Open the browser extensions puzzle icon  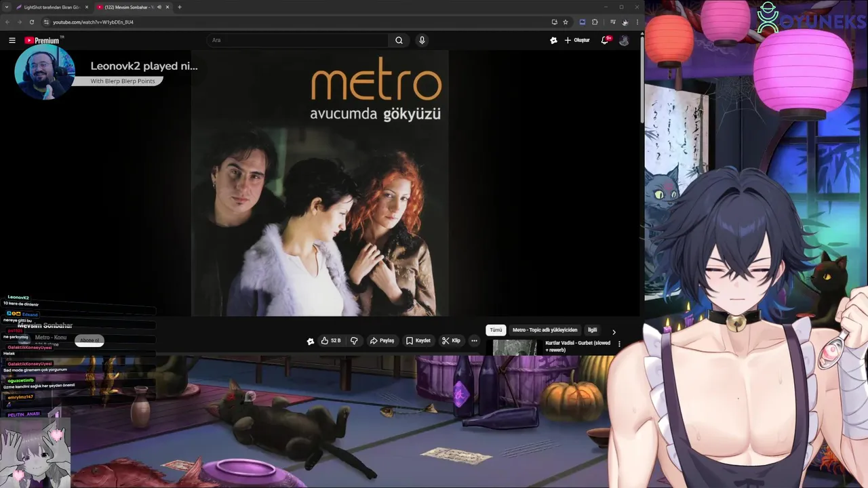[x=595, y=22]
